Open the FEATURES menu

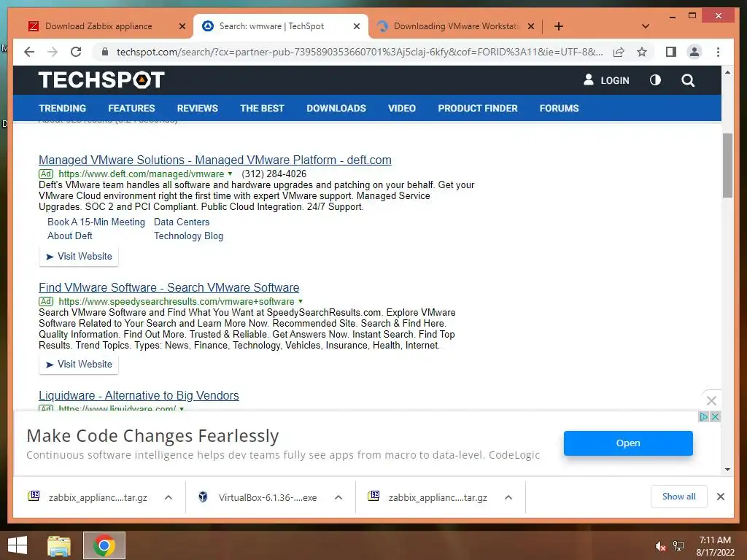coord(131,108)
